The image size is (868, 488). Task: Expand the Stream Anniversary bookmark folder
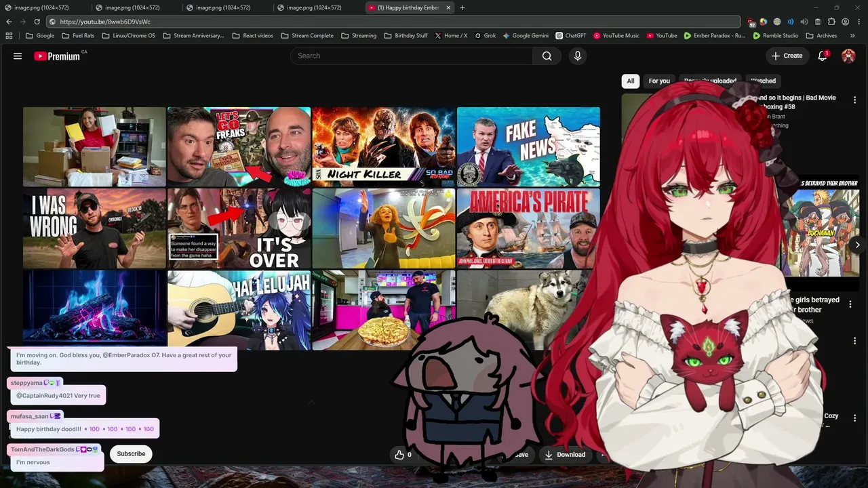tap(193, 36)
